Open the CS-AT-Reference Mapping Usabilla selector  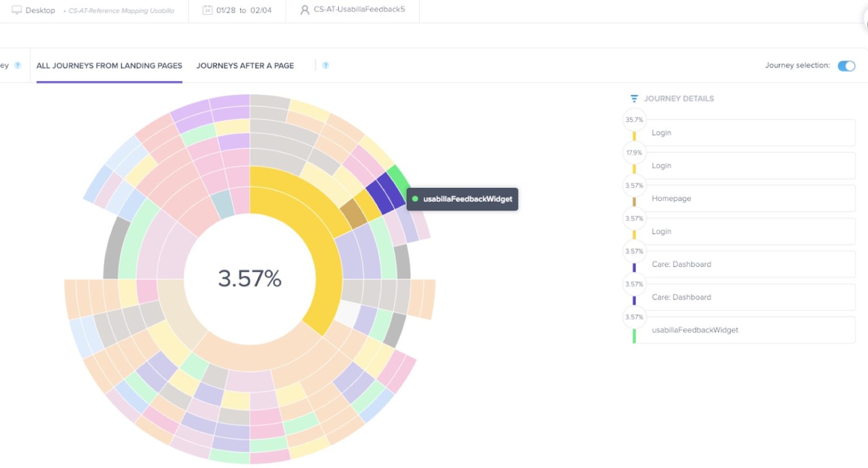tap(120, 10)
